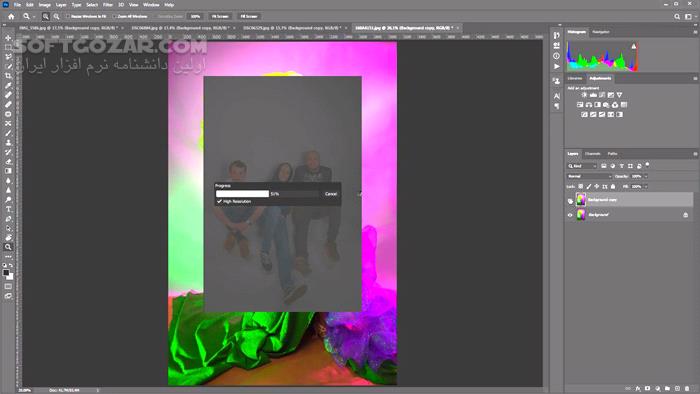This screenshot has width=700, height=394.
Task: Select the Horizontal Type tool
Action: tap(8, 209)
